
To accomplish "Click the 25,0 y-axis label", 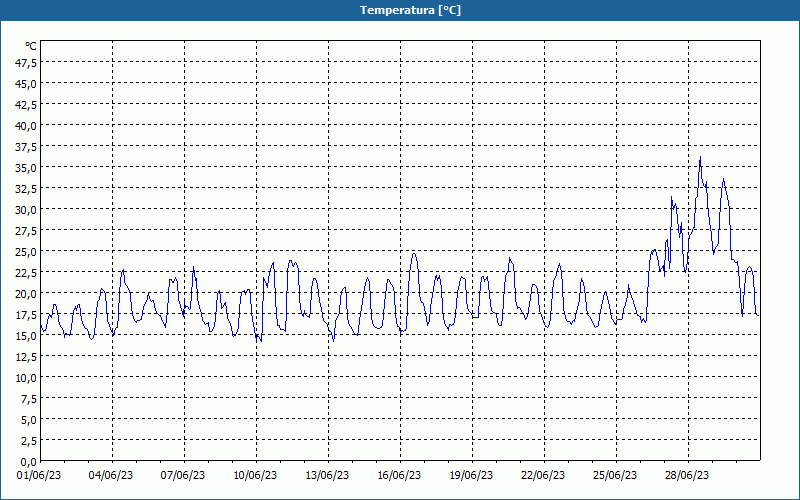I will [x=26, y=252].
